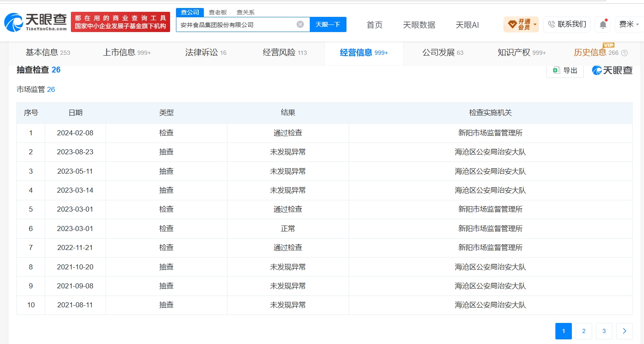Click date cell 2022-11-21

coord(75,247)
